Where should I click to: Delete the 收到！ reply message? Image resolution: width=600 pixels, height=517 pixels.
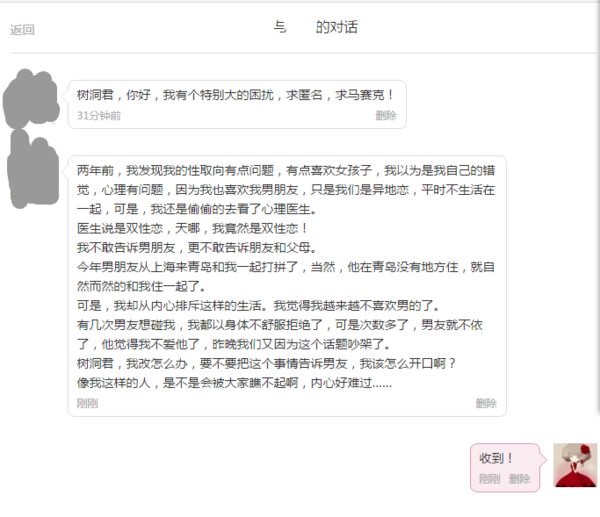(x=519, y=479)
